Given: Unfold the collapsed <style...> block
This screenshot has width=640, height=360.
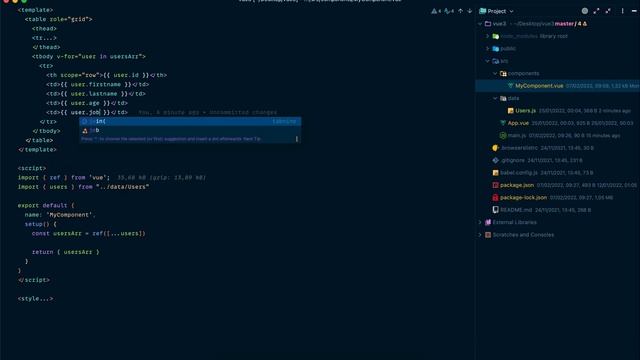Looking at the screenshot, I should coord(35,299).
